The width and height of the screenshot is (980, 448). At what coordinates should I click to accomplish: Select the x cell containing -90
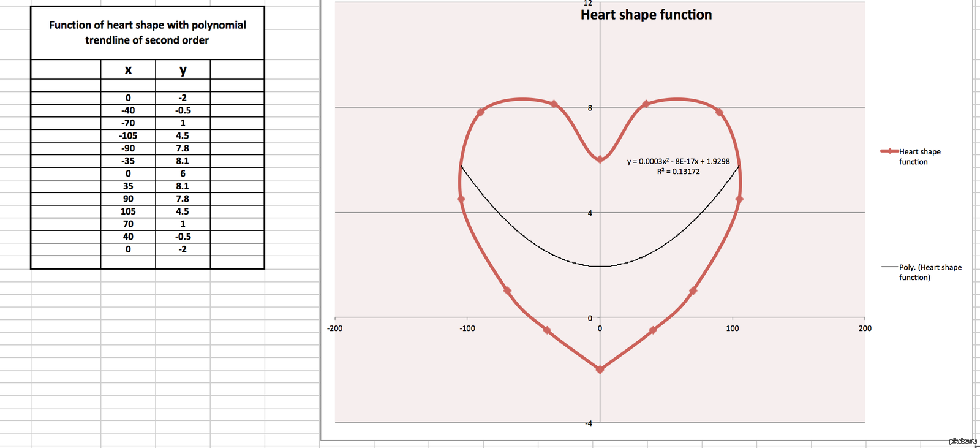pos(128,148)
